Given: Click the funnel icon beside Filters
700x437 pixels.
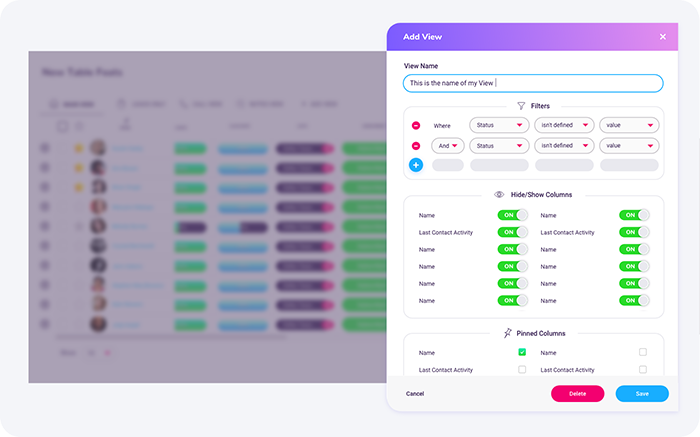Looking at the screenshot, I should 521,106.
